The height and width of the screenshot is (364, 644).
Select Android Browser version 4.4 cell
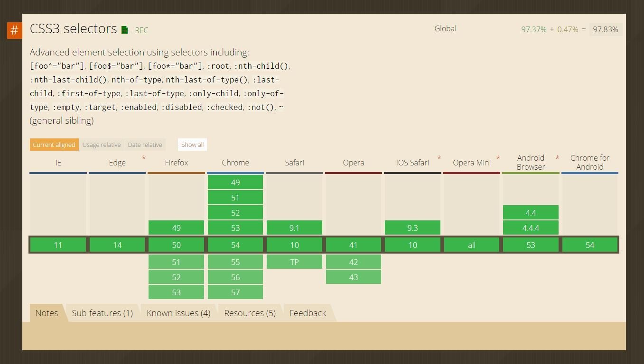click(531, 213)
